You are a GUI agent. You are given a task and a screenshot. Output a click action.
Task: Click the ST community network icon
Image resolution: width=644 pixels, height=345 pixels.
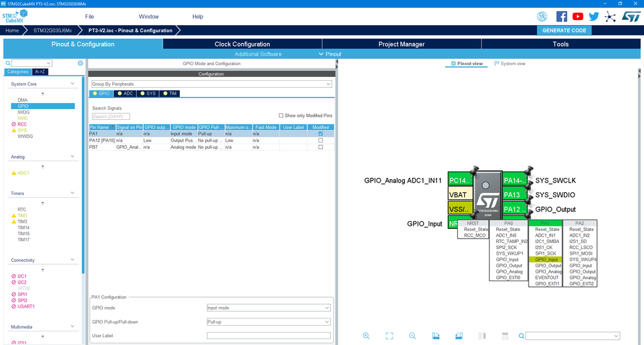click(610, 17)
